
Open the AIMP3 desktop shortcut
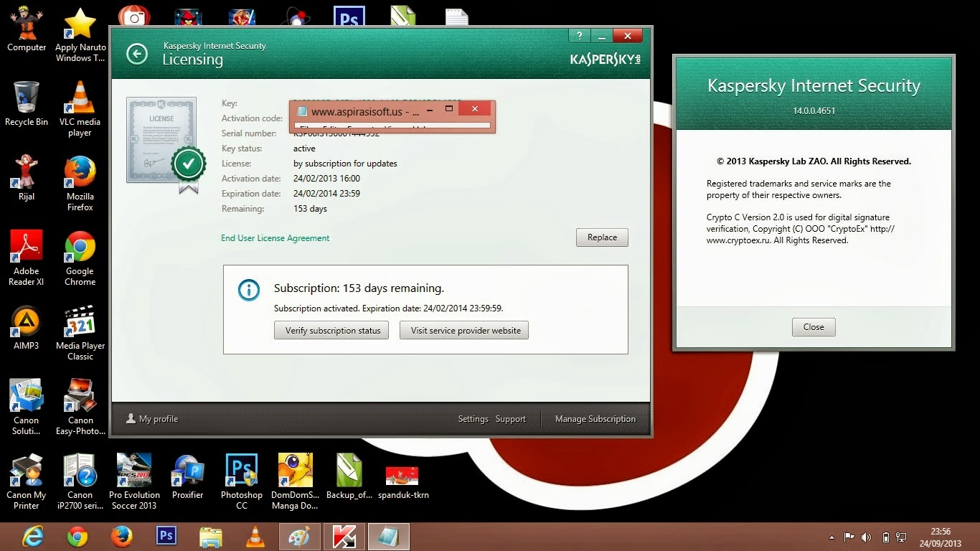(x=27, y=327)
